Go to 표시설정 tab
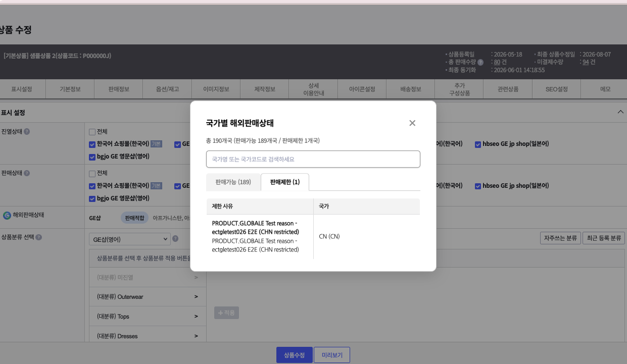Viewport: 627px width, 364px height. [22, 89]
